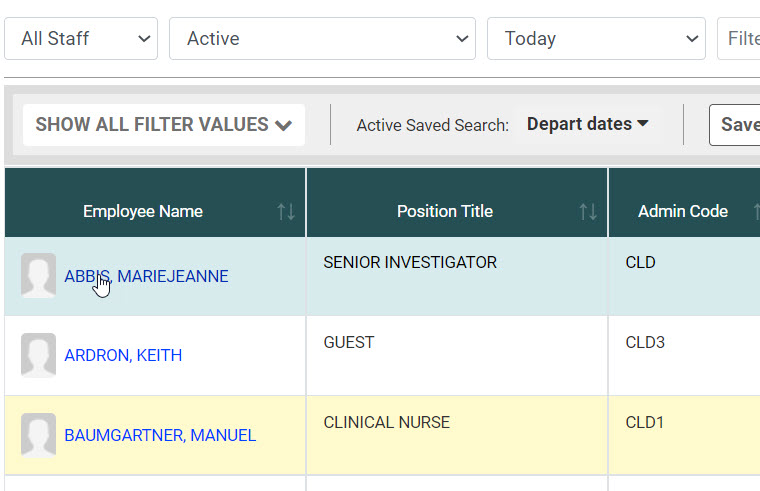Image resolution: width=760 pixels, height=491 pixels.
Task: Open the Active status dropdown
Action: click(x=322, y=39)
